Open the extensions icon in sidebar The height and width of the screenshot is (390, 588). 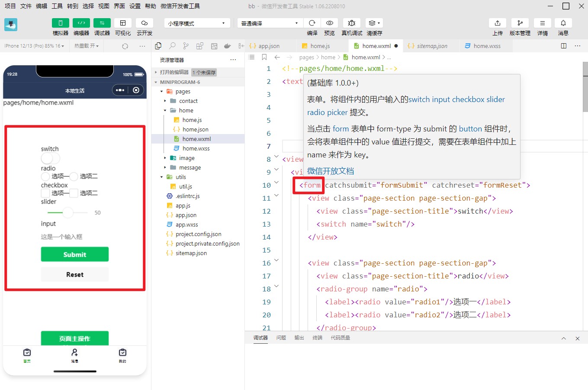click(200, 46)
